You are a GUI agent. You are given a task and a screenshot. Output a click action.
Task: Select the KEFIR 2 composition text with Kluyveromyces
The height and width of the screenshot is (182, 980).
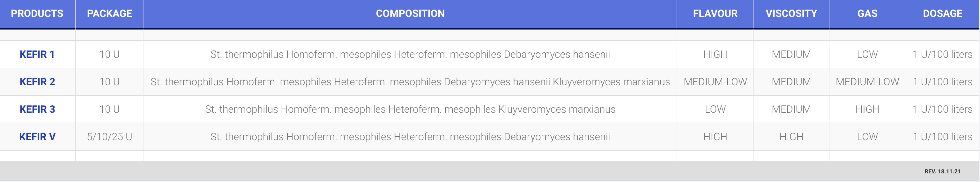[410, 82]
